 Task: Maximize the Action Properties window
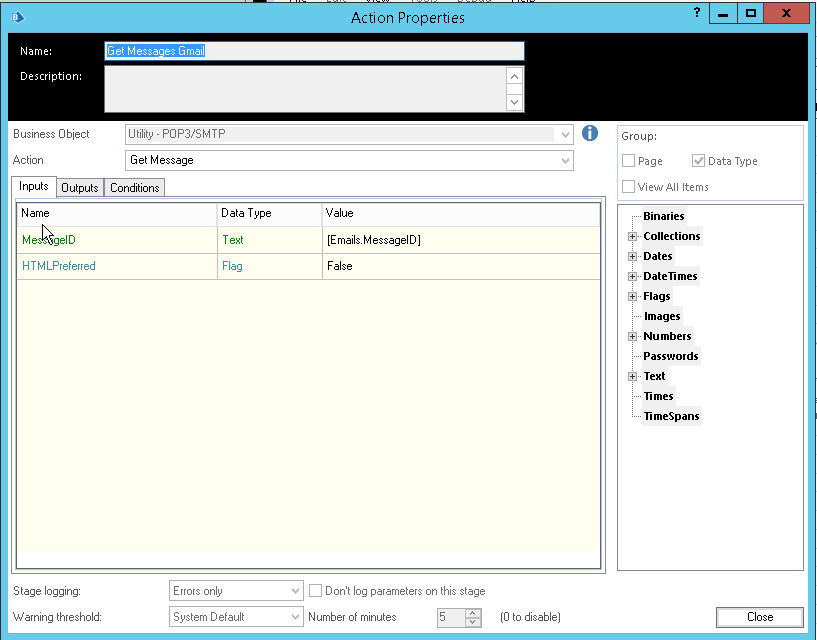(x=750, y=14)
